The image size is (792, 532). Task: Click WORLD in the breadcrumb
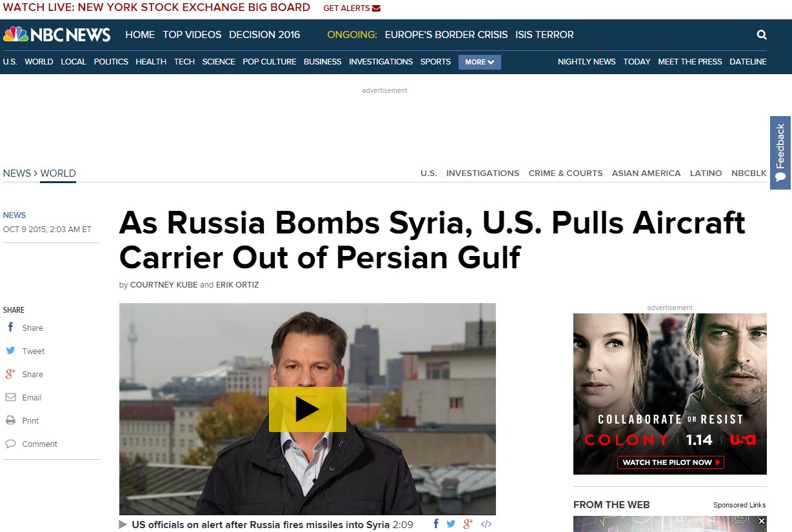(58, 173)
